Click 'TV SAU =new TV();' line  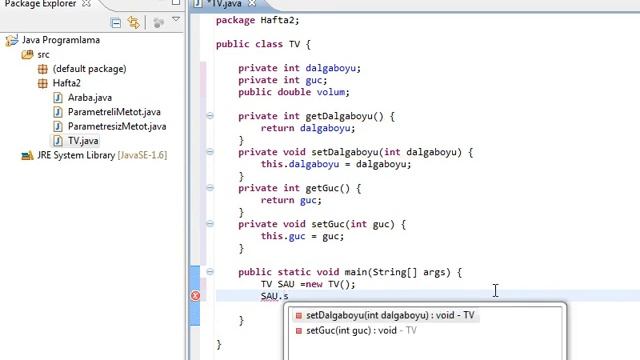(308, 284)
